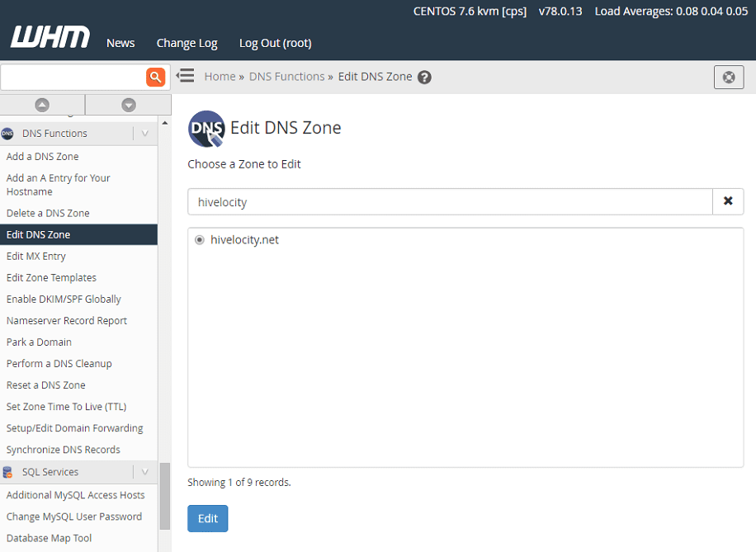Image resolution: width=756 pixels, height=552 pixels.
Task: Toggle the sidebar menu hamburger icon
Action: [186, 76]
